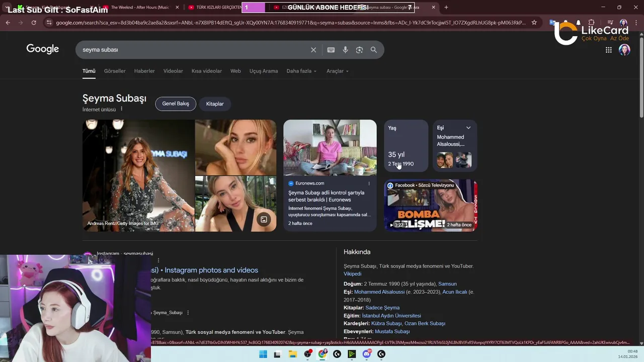The image size is (644, 362).
Task: Open the Euronews article headline
Action: [326, 196]
